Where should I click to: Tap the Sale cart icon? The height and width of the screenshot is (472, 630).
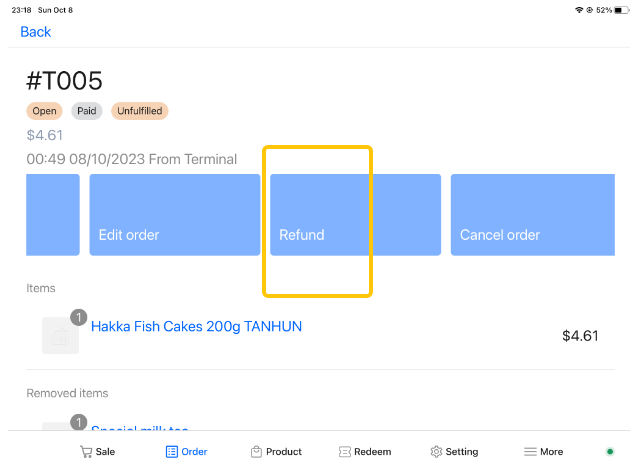(x=86, y=452)
